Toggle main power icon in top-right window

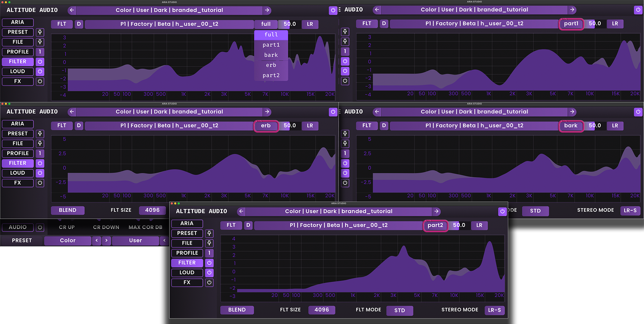638,10
